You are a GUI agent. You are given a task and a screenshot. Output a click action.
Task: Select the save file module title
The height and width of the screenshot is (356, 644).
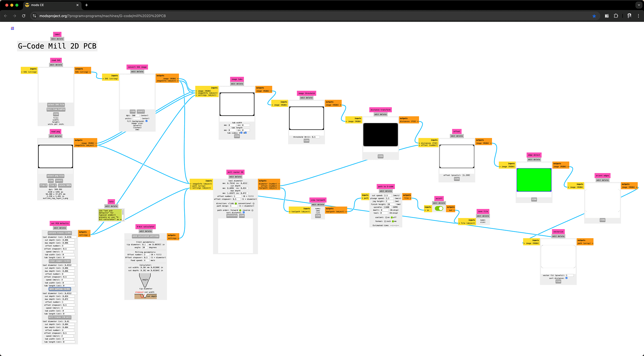[x=483, y=211]
